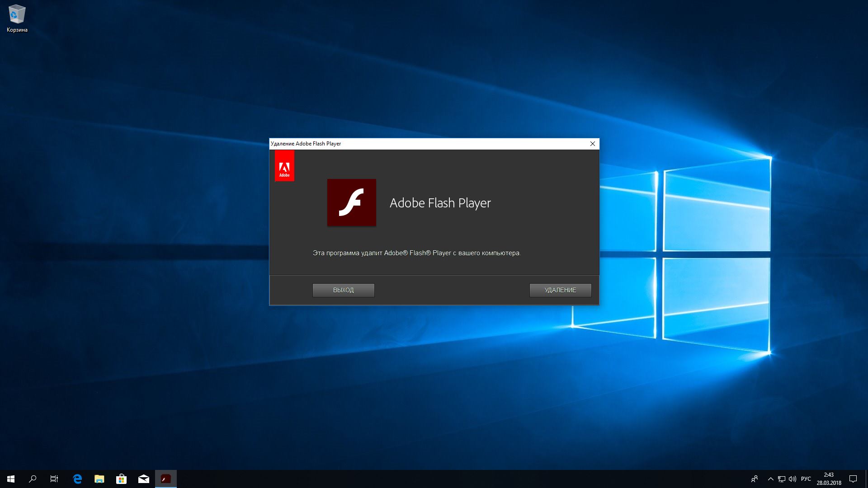Open the Recycle Bin (Корзина)
The width and height of the screenshot is (868, 488).
point(17,15)
